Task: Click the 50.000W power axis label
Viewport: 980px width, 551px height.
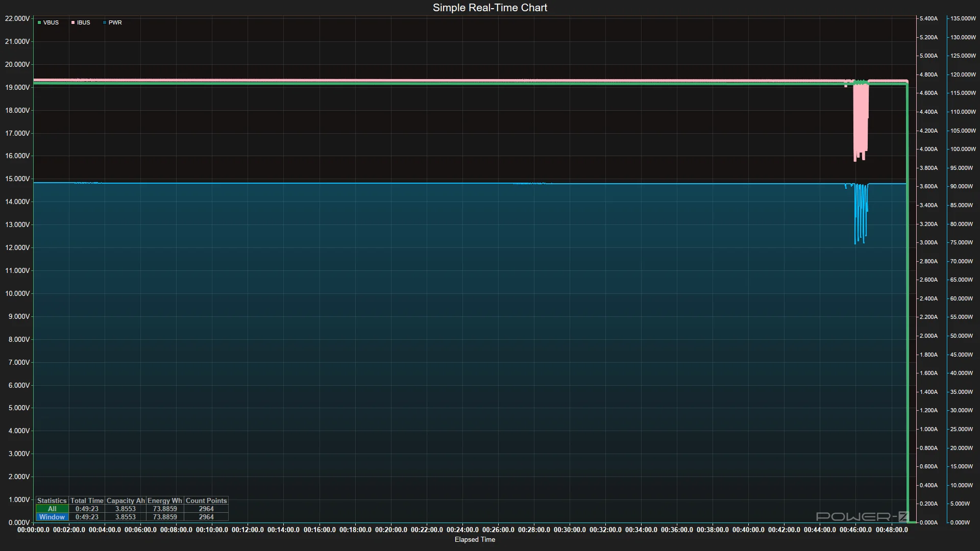Action: pos(962,336)
